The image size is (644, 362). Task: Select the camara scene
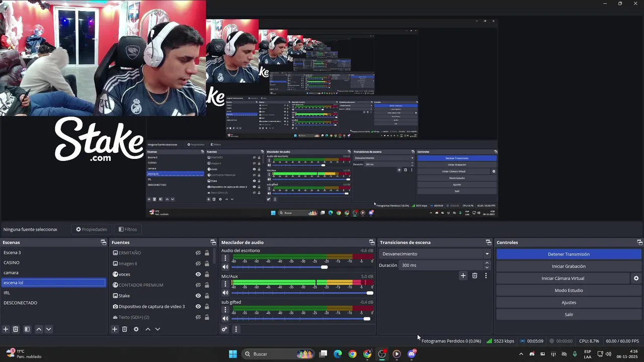click(54, 273)
